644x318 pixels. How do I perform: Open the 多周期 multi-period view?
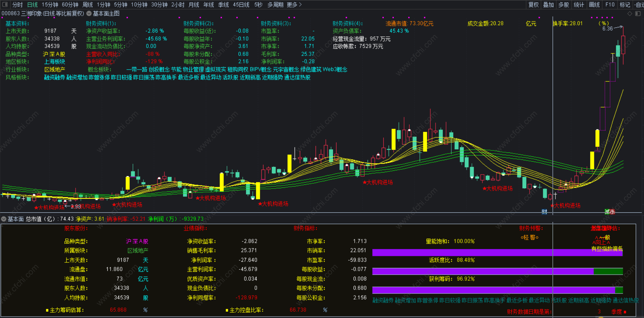[x=275, y=5]
